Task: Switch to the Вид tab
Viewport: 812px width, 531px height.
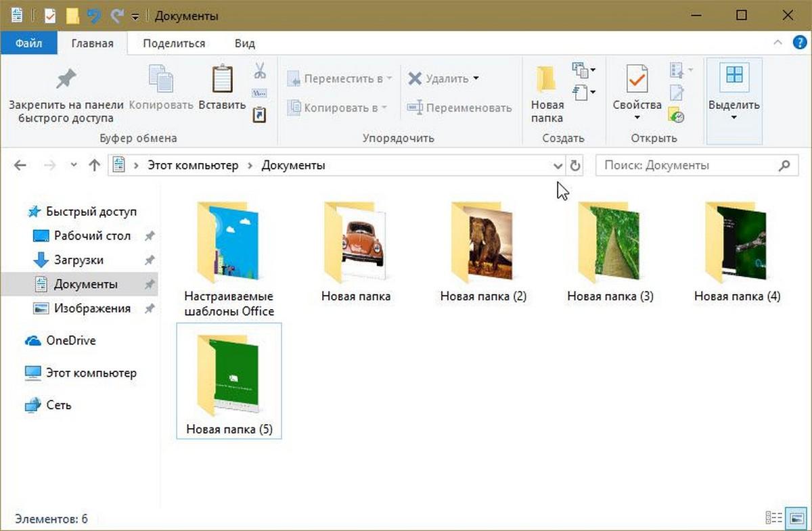Action: 244,43
